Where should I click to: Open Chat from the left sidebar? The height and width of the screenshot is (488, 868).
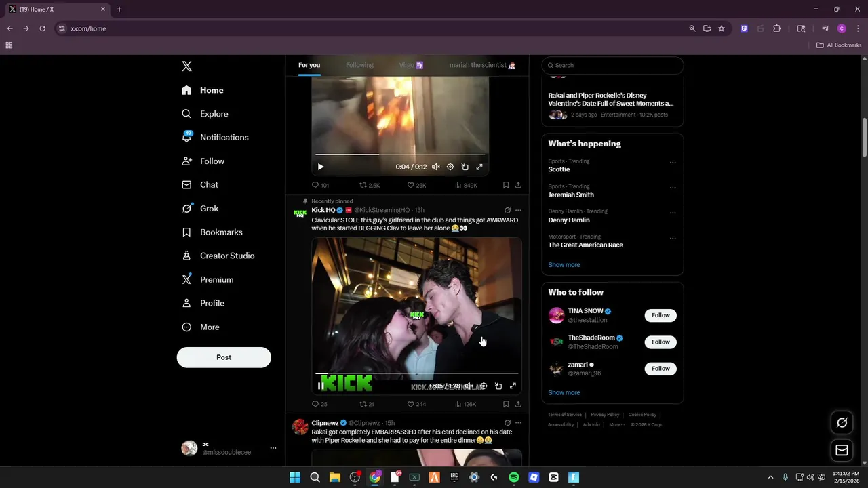(200, 184)
